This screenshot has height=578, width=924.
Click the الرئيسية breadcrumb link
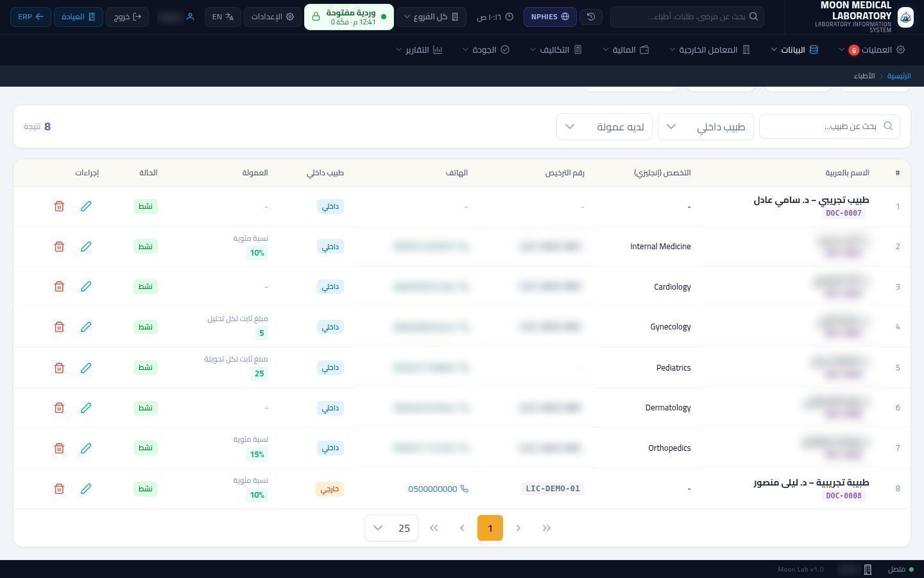click(899, 76)
